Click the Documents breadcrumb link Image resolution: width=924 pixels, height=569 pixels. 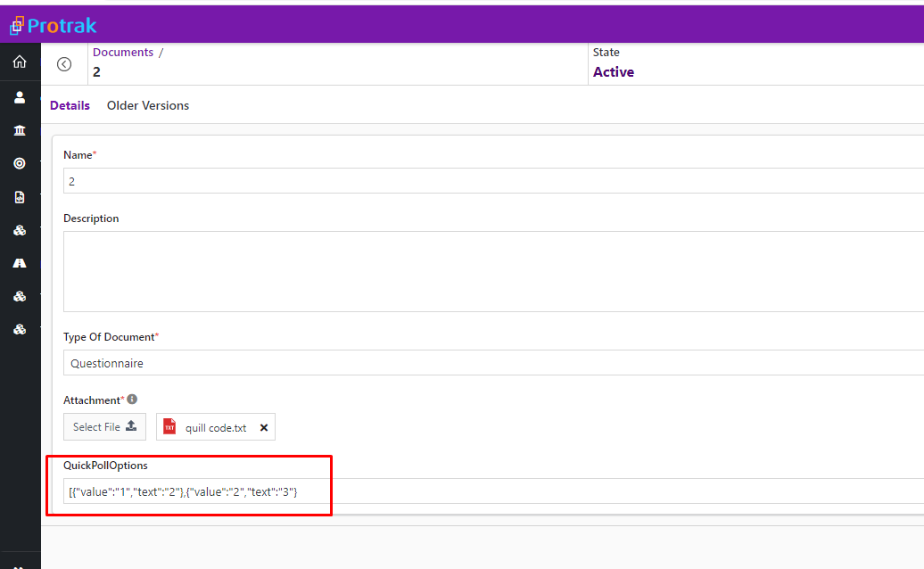coord(123,53)
